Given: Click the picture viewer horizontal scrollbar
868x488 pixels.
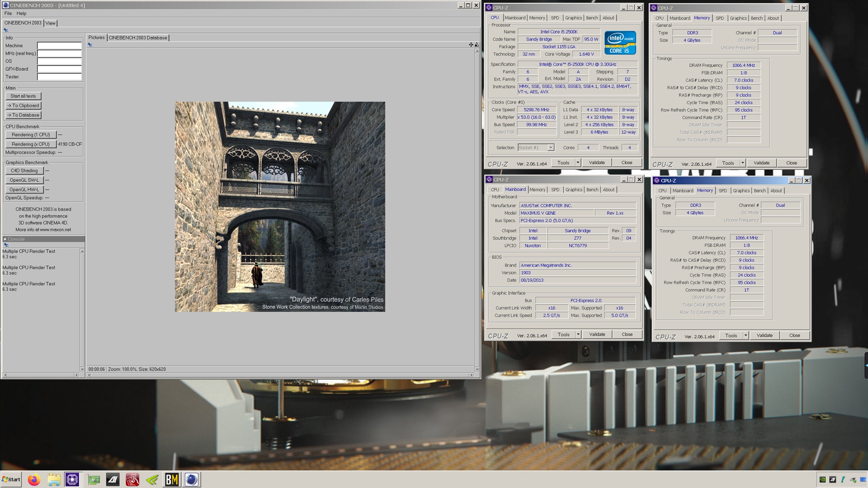Looking at the screenshot, I should click(280, 375).
